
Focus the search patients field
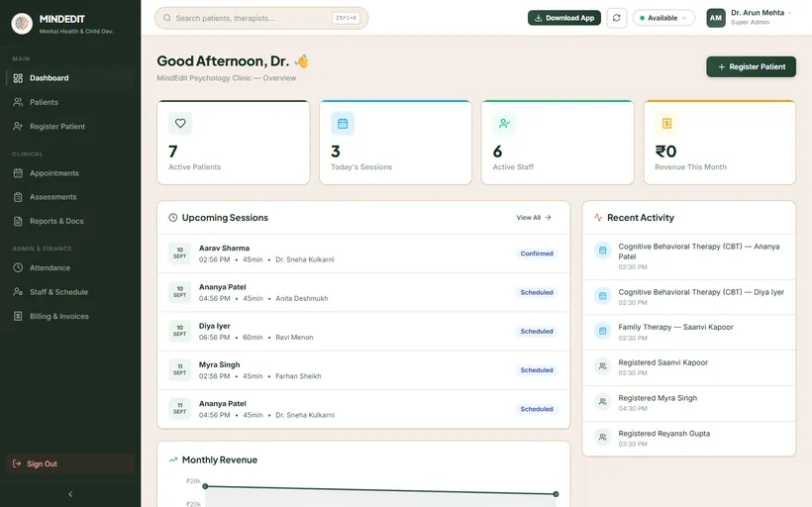click(261, 18)
